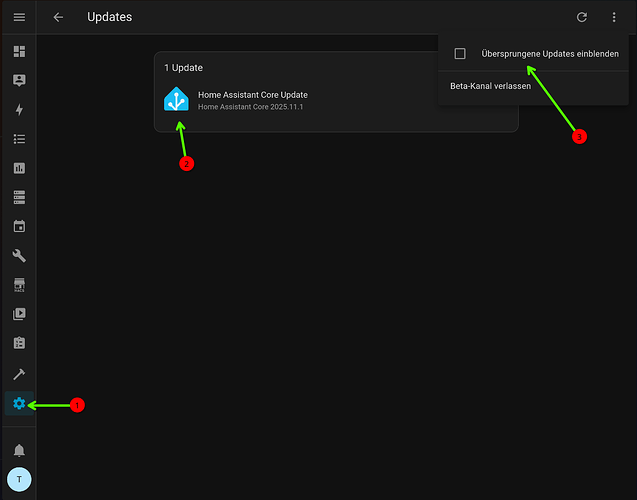
Task: Select Übersprungene Updates einblenden menu entry text
Action: tap(550, 54)
